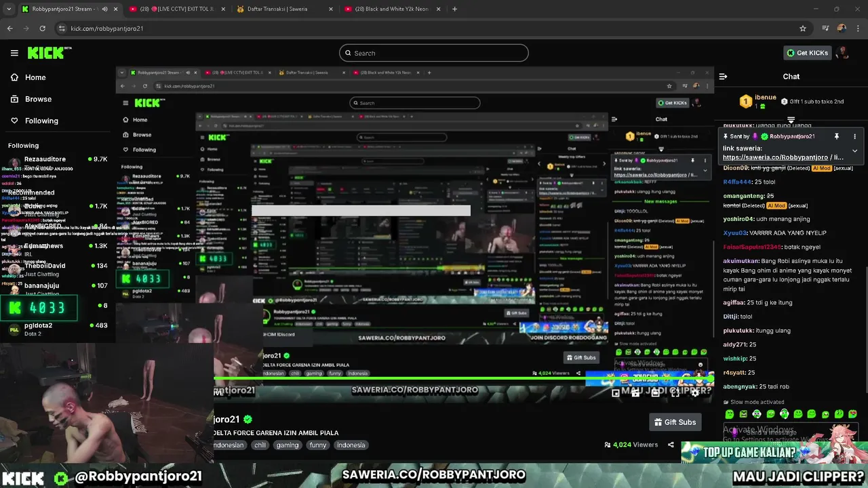Open browser media control icon

[825, 28]
